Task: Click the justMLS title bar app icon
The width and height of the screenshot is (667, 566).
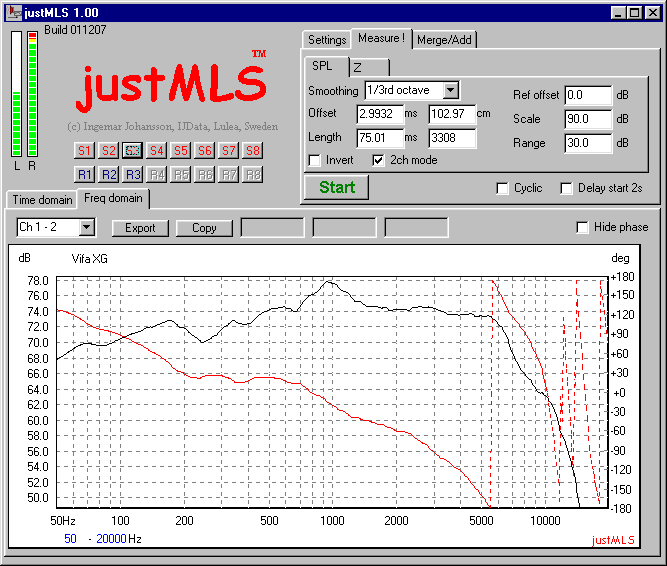Action: tap(14, 12)
